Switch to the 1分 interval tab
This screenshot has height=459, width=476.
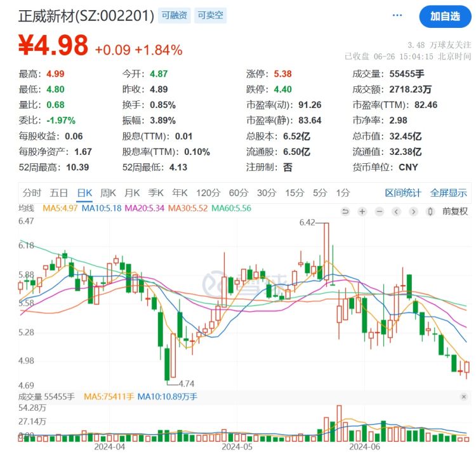[x=343, y=193]
